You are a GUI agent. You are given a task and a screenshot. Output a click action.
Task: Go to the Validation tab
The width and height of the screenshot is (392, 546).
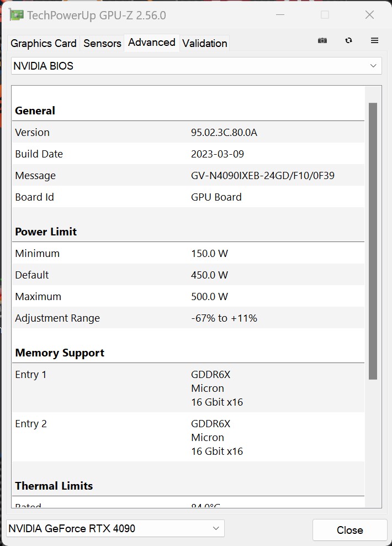205,43
